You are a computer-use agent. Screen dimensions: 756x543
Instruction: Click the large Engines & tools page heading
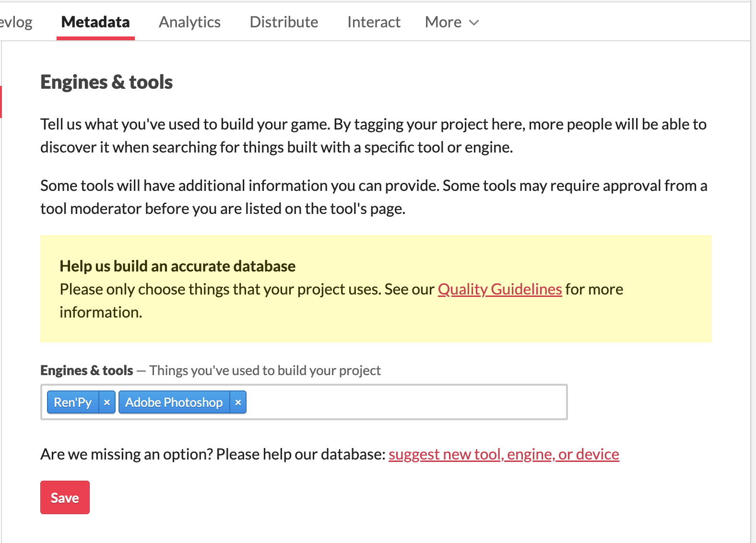click(106, 82)
